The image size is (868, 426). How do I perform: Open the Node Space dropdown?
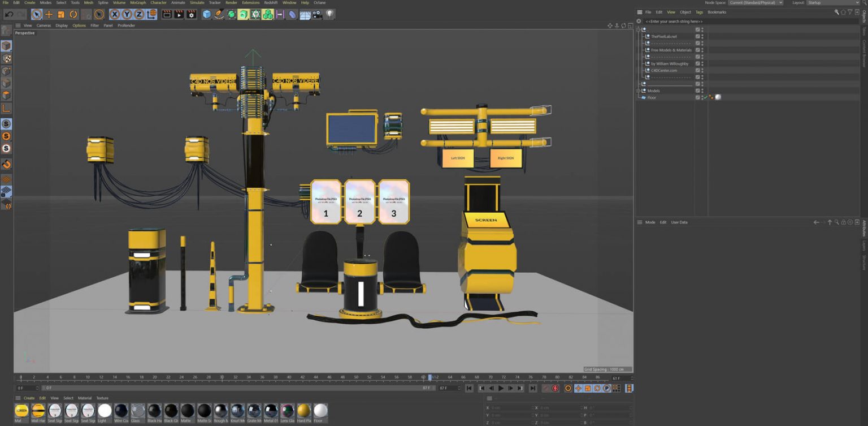[755, 3]
